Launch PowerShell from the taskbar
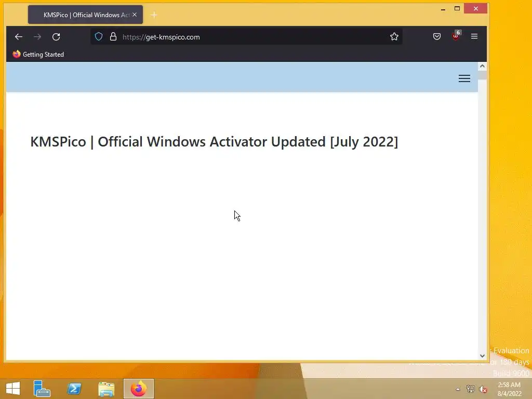The width and height of the screenshot is (532, 399). 74,389
